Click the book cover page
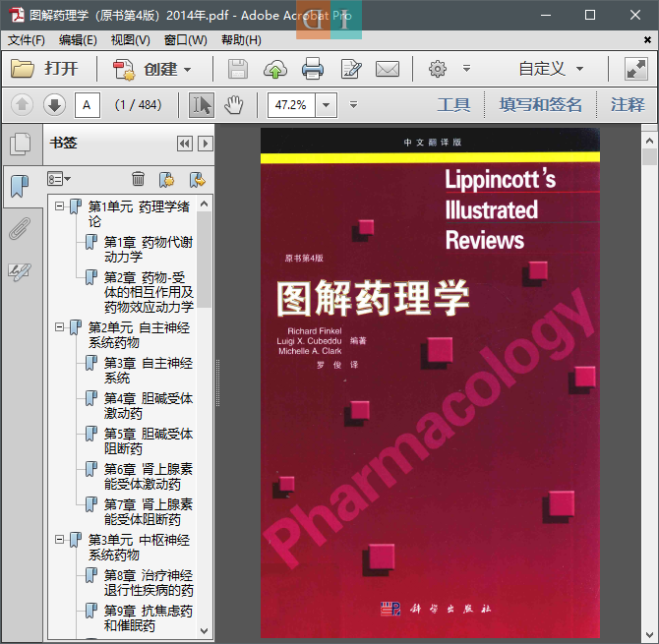Viewport: 659px width, 644px height. 430,382
